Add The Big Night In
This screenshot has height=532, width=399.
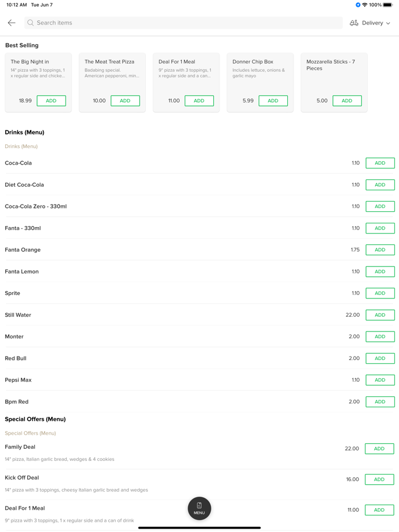[51, 101]
